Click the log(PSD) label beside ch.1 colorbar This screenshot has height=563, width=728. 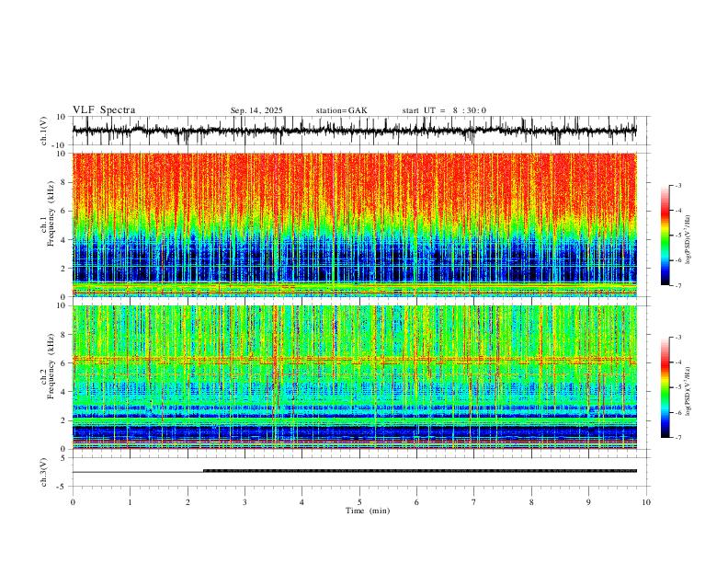(688, 240)
